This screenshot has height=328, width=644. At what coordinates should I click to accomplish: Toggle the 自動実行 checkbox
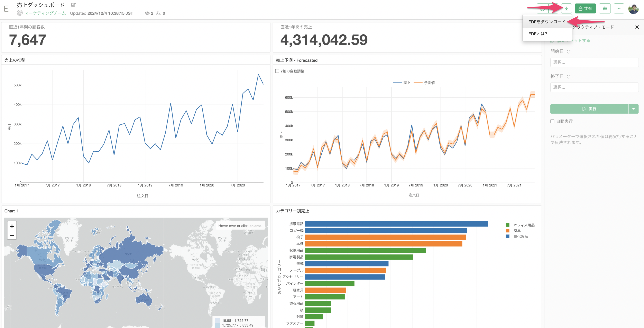tap(552, 121)
